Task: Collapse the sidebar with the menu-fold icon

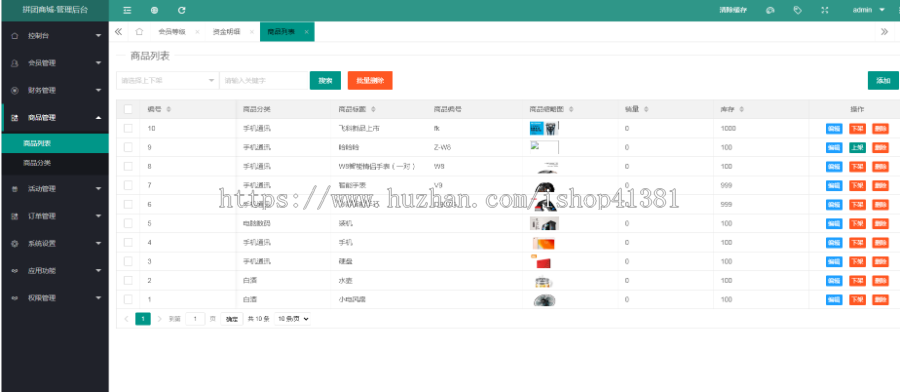Action: point(127,10)
